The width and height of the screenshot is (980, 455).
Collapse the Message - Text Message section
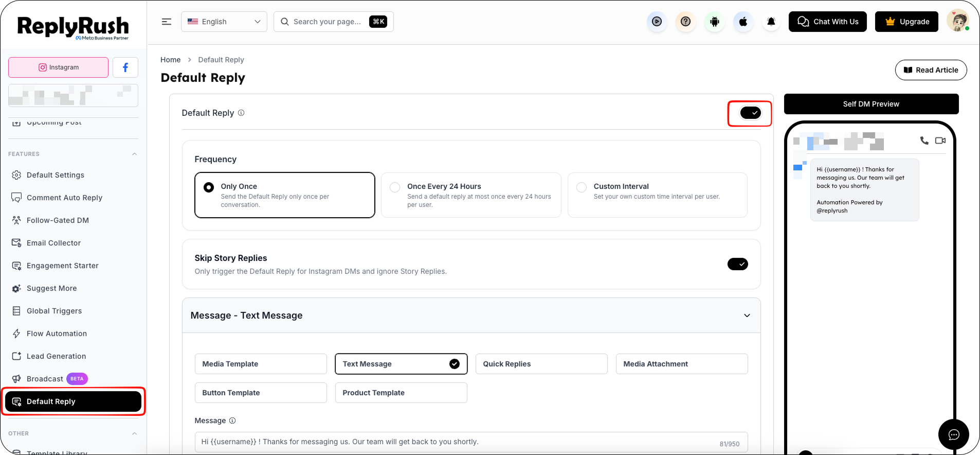coord(747,316)
